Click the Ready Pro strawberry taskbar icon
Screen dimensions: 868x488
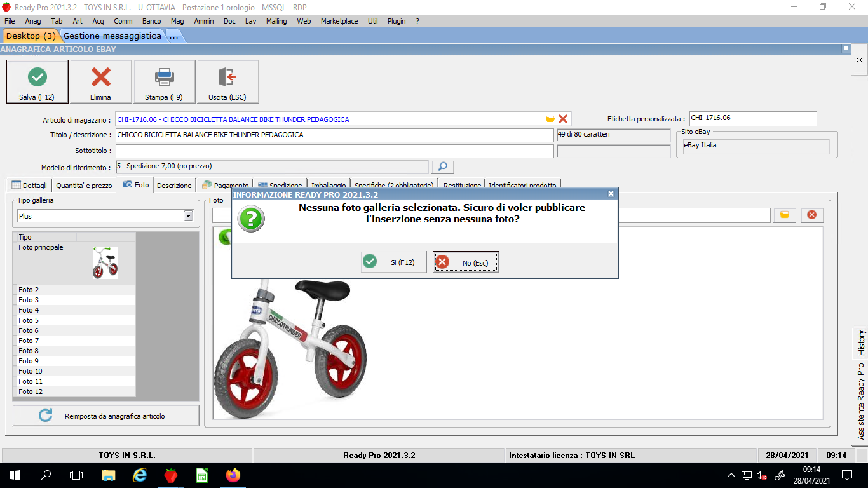pos(171,475)
